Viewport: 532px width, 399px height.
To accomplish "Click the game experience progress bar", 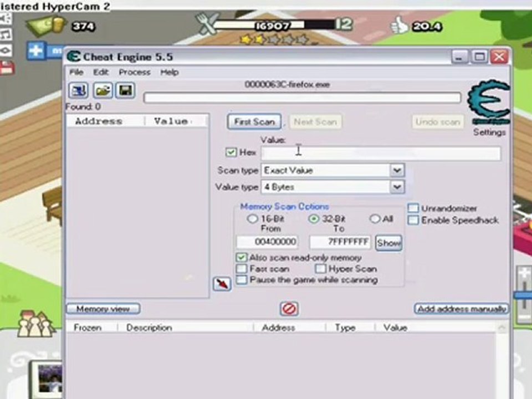I will tap(274, 25).
